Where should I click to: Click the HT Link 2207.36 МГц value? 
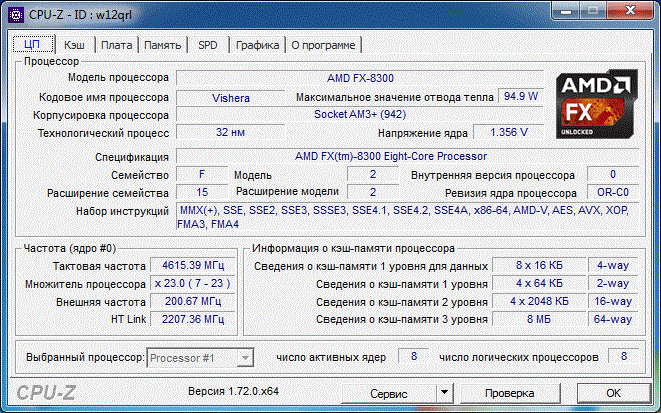tap(193, 319)
